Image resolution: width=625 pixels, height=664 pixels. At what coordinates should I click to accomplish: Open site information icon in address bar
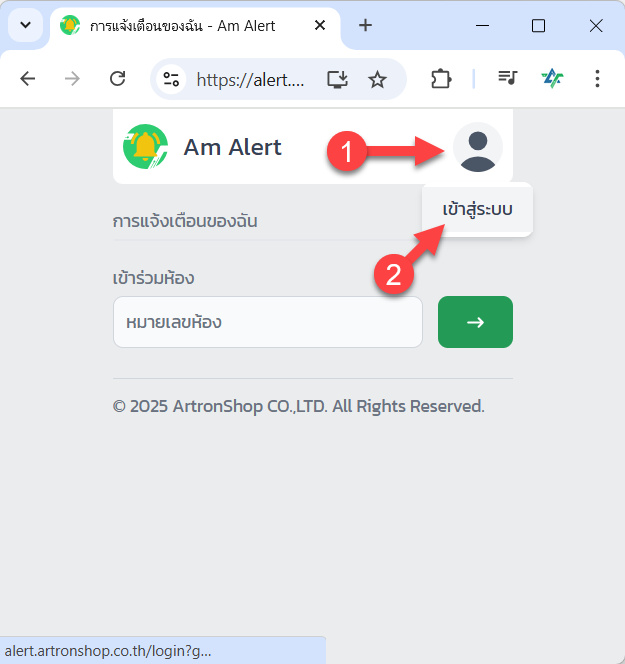171,79
